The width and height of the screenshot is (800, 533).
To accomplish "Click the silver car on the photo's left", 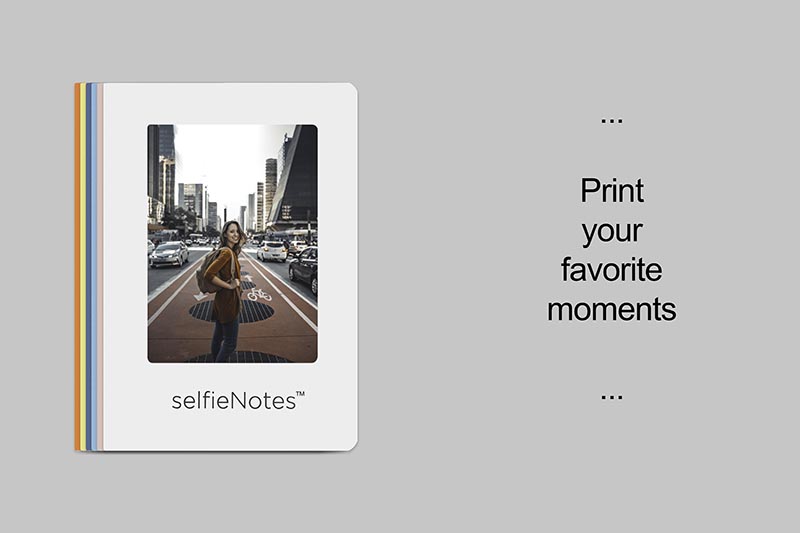I will [x=169, y=254].
